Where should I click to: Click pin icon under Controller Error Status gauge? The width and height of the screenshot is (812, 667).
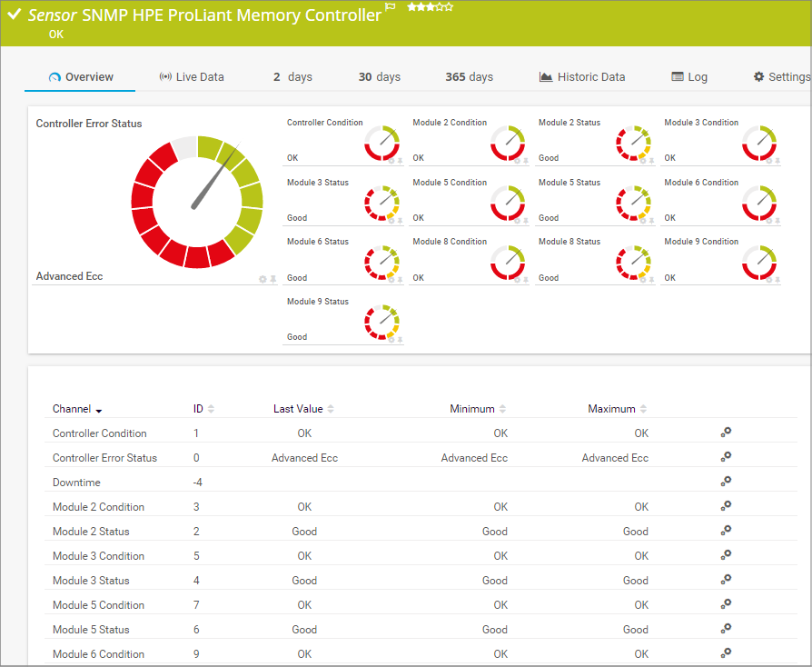point(273,279)
